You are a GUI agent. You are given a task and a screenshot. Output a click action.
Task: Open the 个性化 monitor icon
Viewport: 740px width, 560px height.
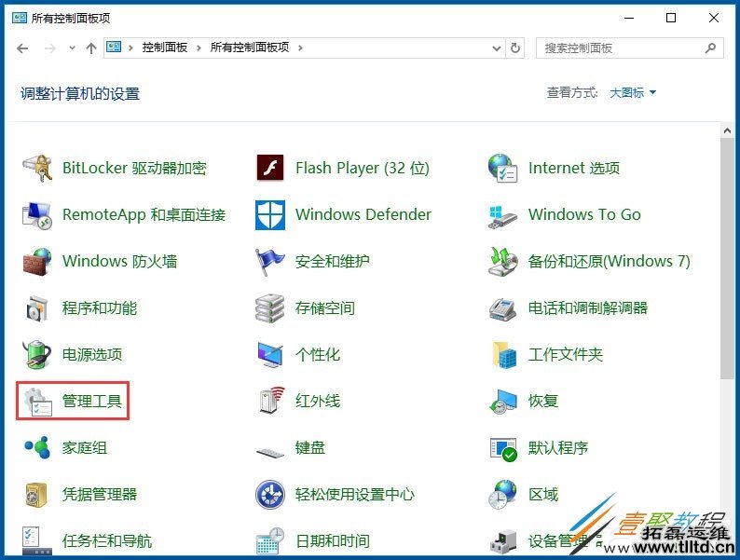(x=270, y=355)
